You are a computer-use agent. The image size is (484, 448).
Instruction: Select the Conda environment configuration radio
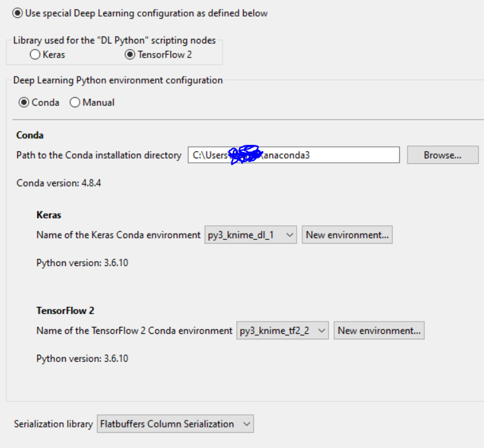click(x=24, y=102)
